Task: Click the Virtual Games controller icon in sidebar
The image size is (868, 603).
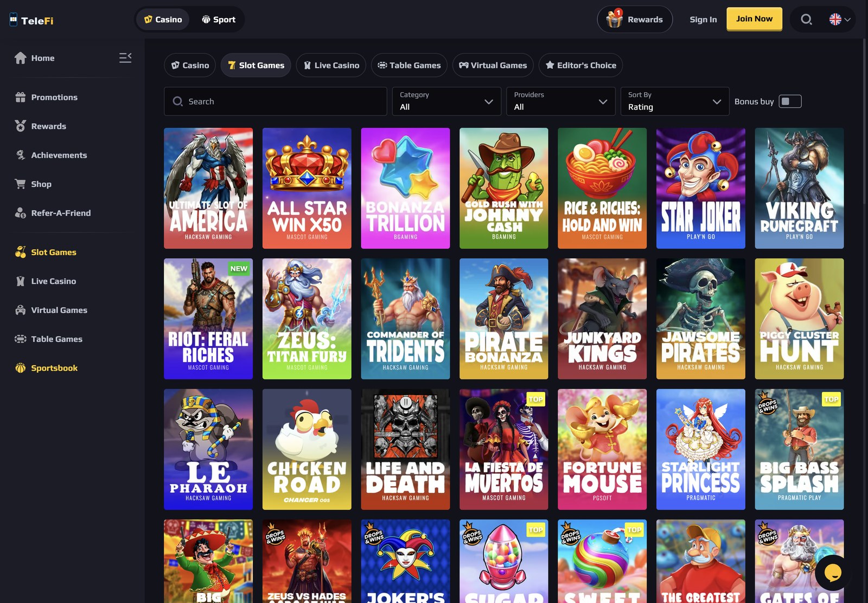Action: [x=21, y=310]
